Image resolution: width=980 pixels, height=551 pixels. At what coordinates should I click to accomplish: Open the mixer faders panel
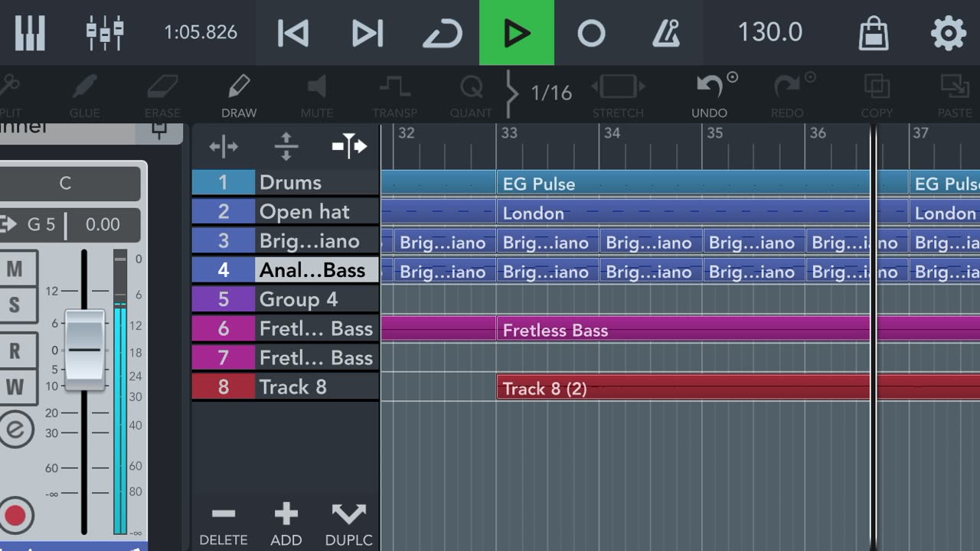105,33
